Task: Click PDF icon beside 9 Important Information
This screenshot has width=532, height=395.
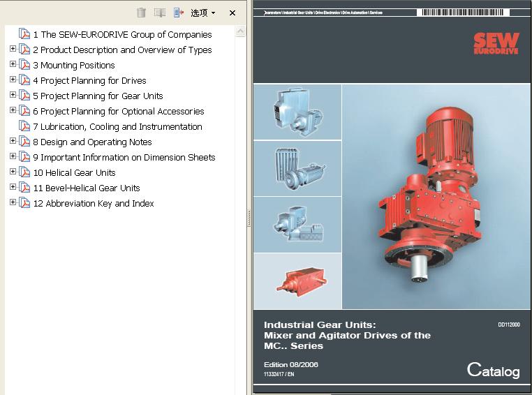Action: (24, 157)
